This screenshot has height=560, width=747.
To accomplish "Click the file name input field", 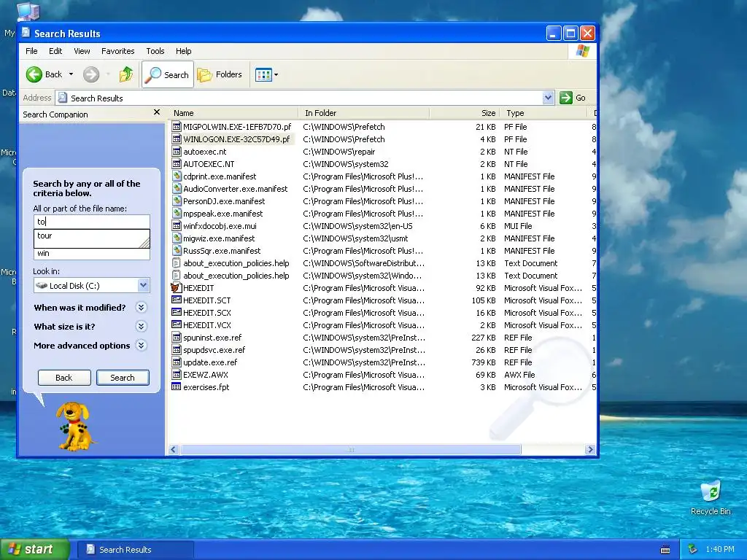I will point(91,222).
